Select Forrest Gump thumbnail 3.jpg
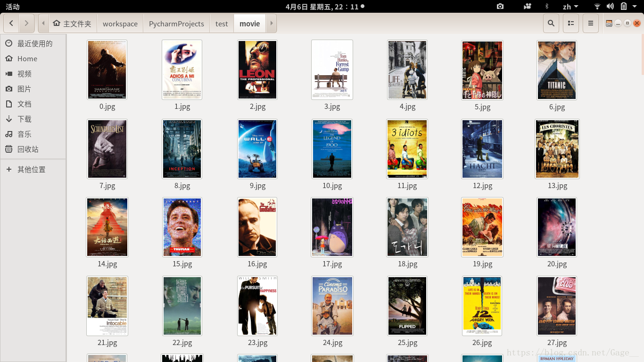Viewport: 644px width, 362px height. 332,70
